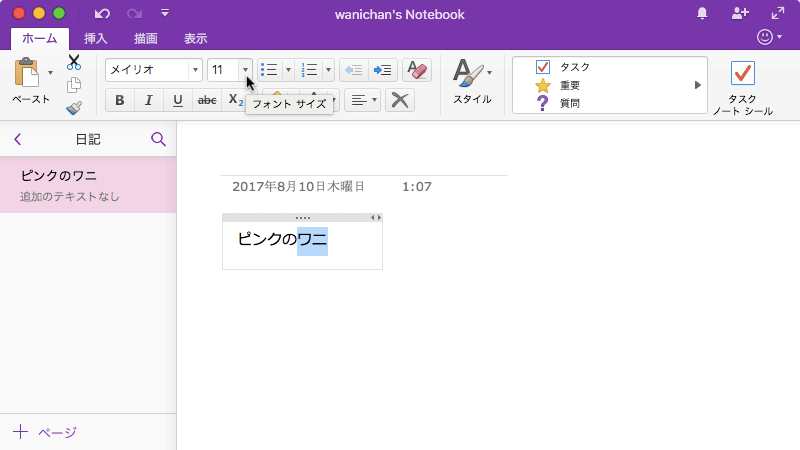
Task: Clear formatting with eraser icon
Action: click(417, 70)
